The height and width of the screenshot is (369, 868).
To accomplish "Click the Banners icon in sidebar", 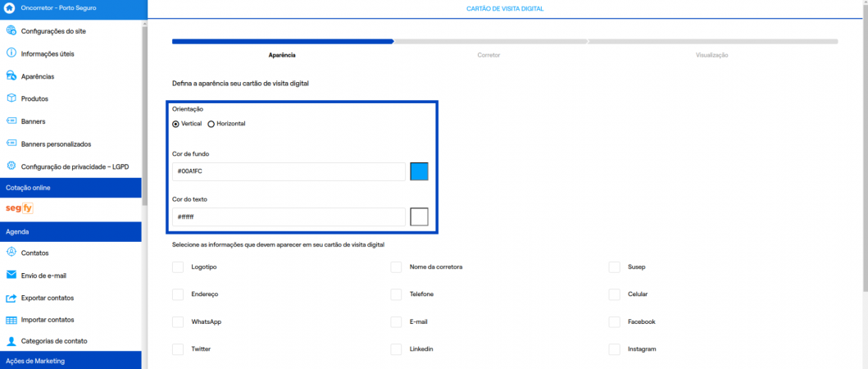I will (11, 121).
